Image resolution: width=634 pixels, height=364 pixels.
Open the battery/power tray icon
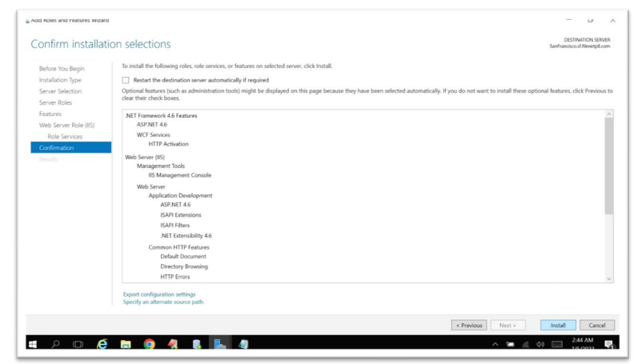(510, 344)
